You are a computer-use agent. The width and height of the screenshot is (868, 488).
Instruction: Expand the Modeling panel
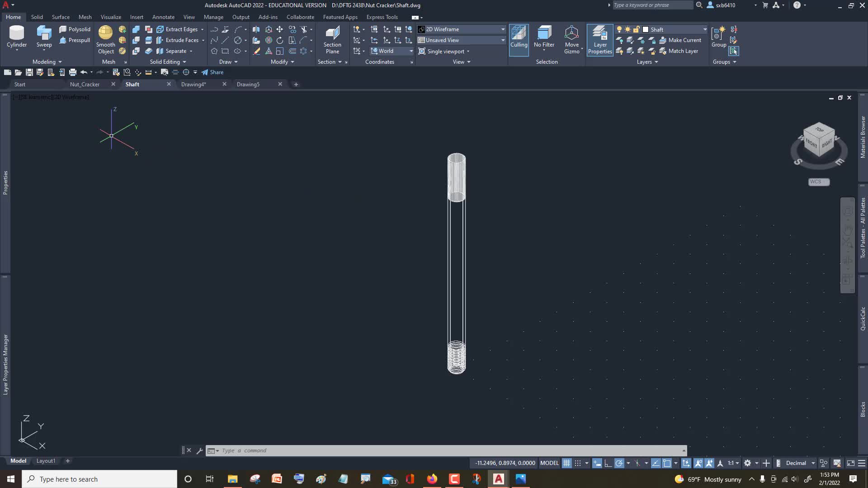coord(47,62)
